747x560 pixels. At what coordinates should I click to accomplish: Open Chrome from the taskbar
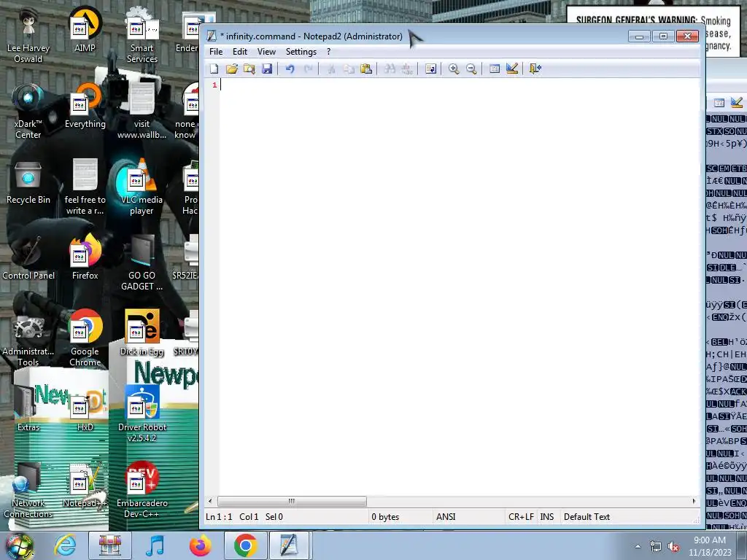pos(245,545)
